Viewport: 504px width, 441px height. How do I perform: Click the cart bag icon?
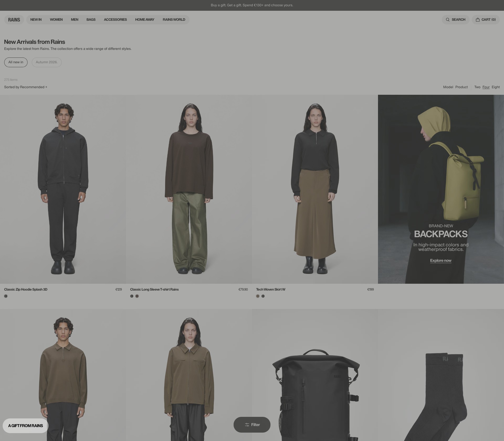tap(478, 20)
